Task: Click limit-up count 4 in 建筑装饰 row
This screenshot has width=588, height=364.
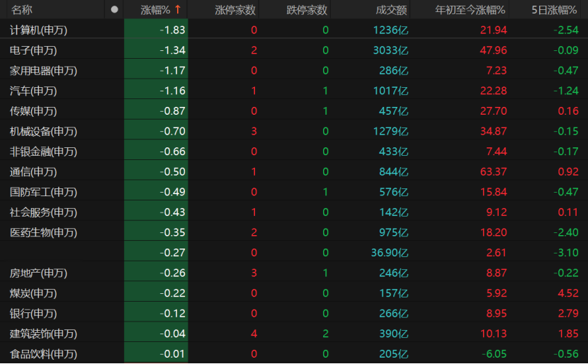Action: pos(254,334)
